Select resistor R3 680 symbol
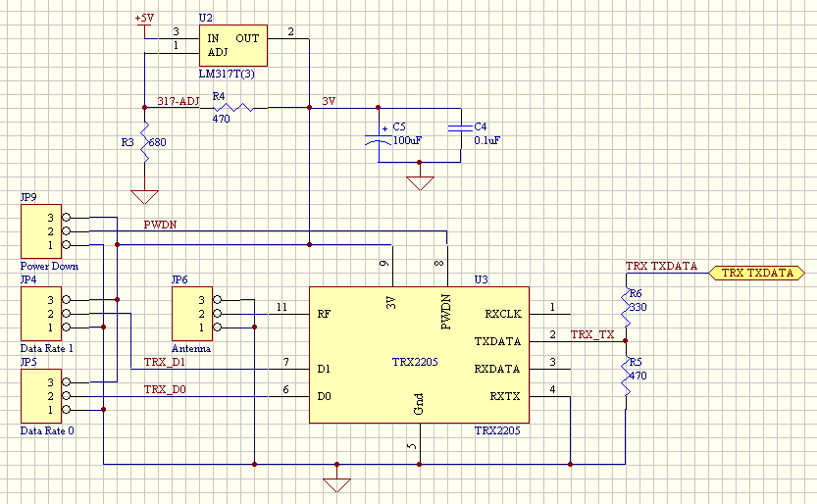817x504 pixels. pyautogui.click(x=144, y=142)
